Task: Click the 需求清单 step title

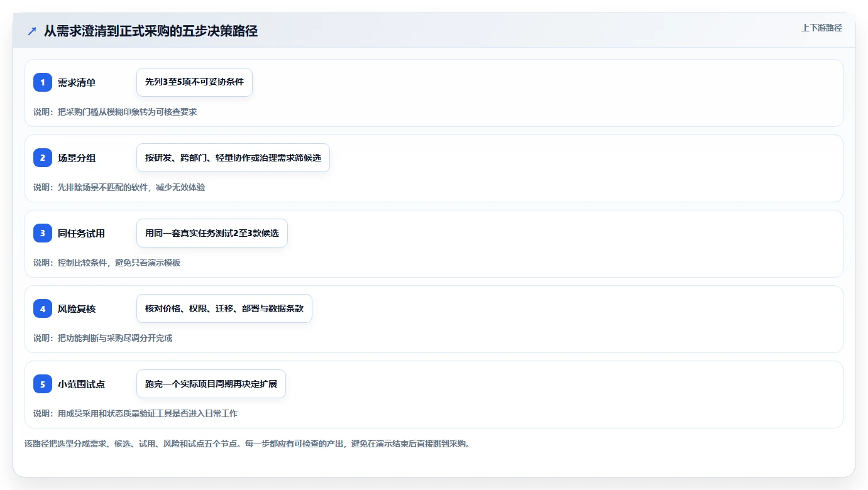Action: 77,82
